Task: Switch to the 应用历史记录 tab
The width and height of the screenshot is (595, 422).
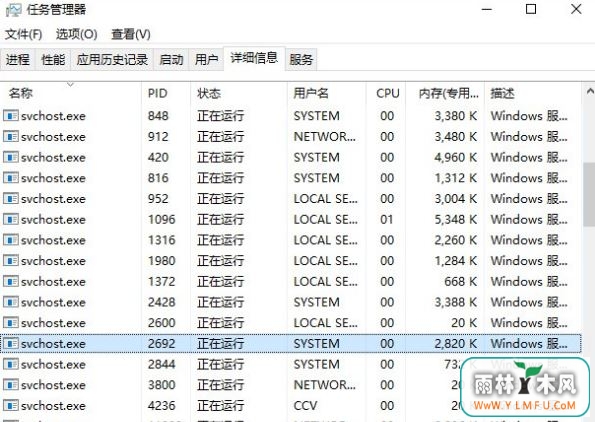Action: 112,60
